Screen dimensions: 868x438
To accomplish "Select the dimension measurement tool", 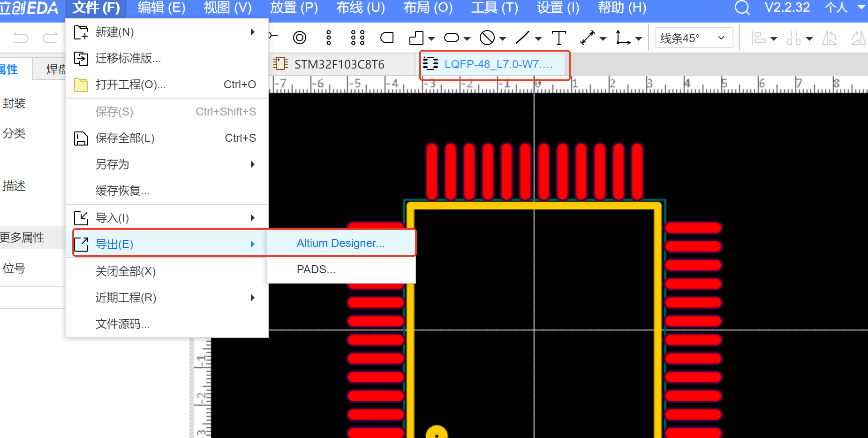I will click(x=590, y=38).
